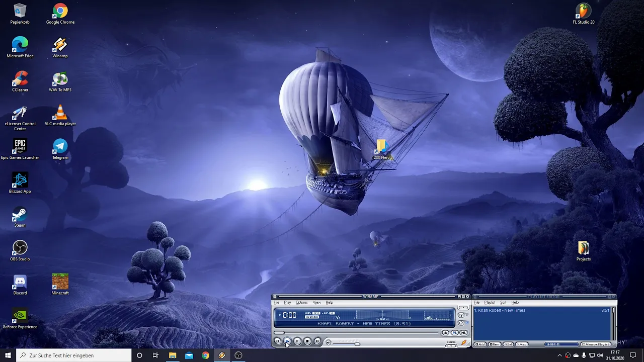Open Playlist Editor File menu
The width and height of the screenshot is (644, 362).
coord(476,302)
